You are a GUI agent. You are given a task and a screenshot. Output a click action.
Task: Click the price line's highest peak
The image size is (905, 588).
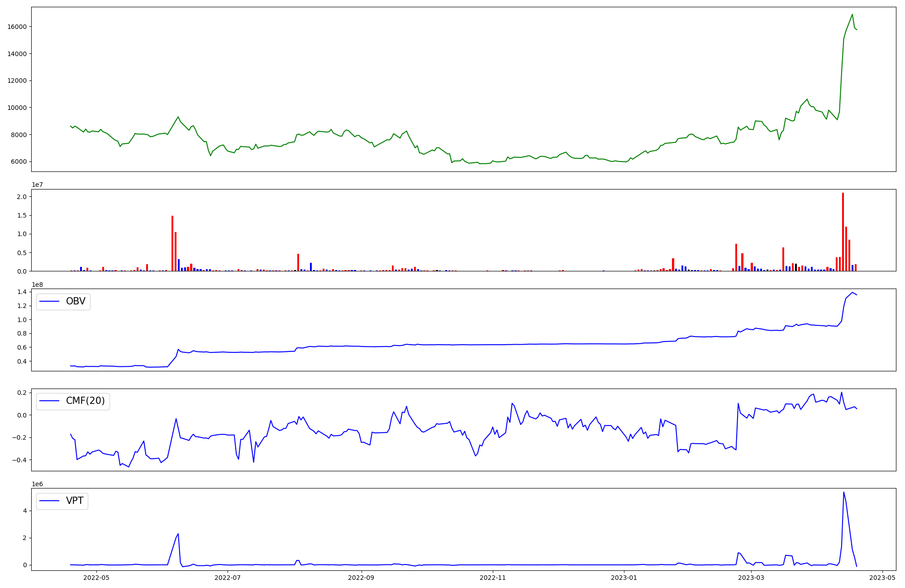tap(852, 14)
